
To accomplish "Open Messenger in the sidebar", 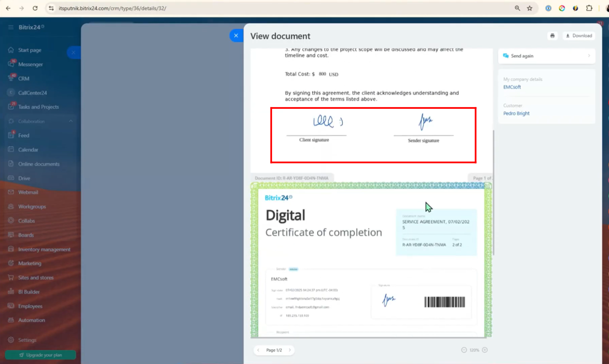I will [x=30, y=64].
